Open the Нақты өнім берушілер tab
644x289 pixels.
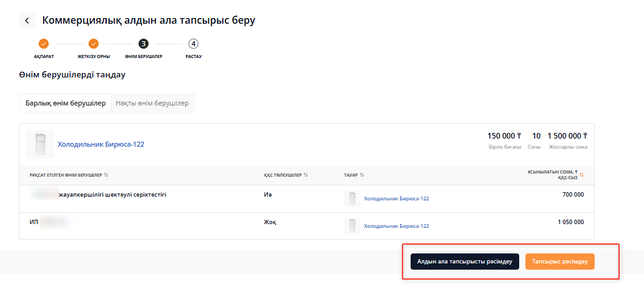pyautogui.click(x=152, y=103)
